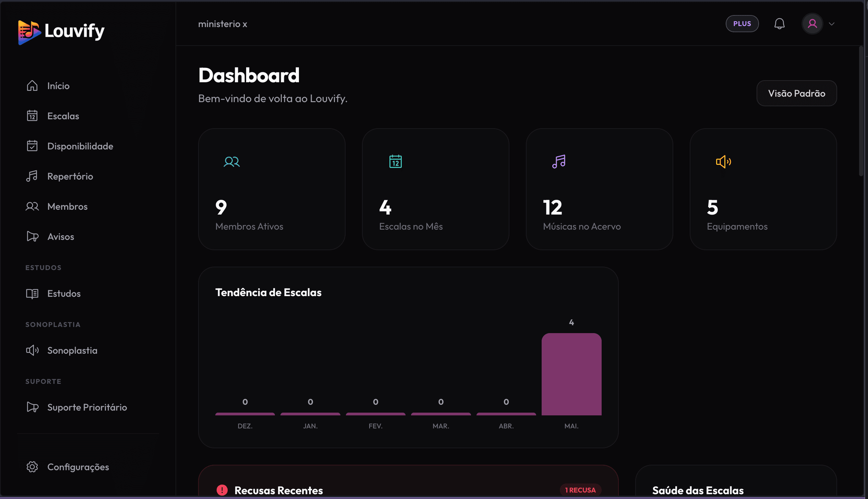Click the Equipamentos speaker icon
Image resolution: width=868 pixels, height=499 pixels.
click(723, 161)
